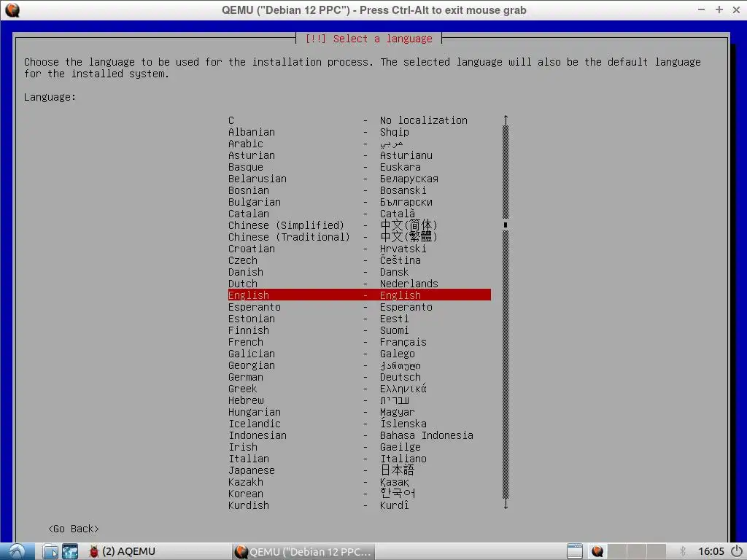Open the power/logout icon in the taskbar
This screenshot has width=747, height=560.
point(737,551)
